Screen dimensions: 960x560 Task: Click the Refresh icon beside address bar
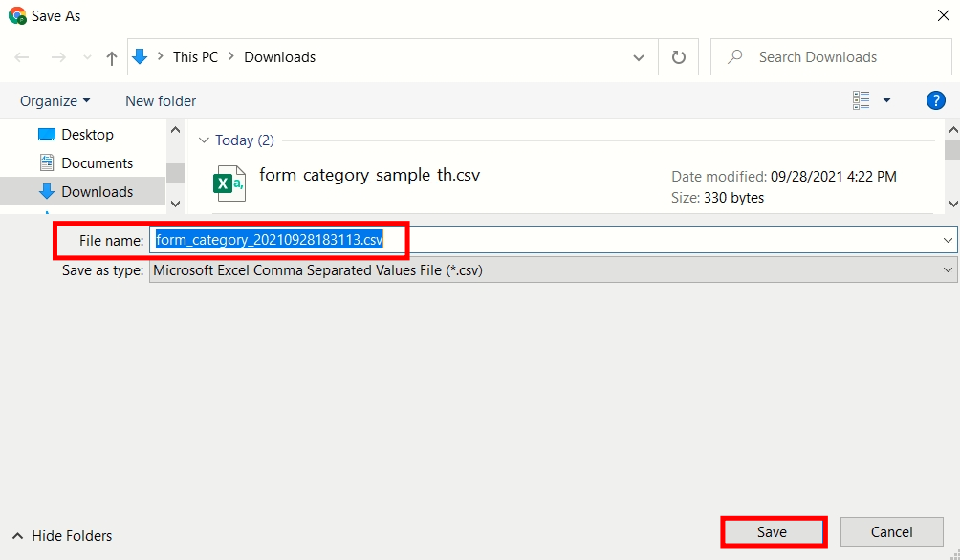coord(679,57)
